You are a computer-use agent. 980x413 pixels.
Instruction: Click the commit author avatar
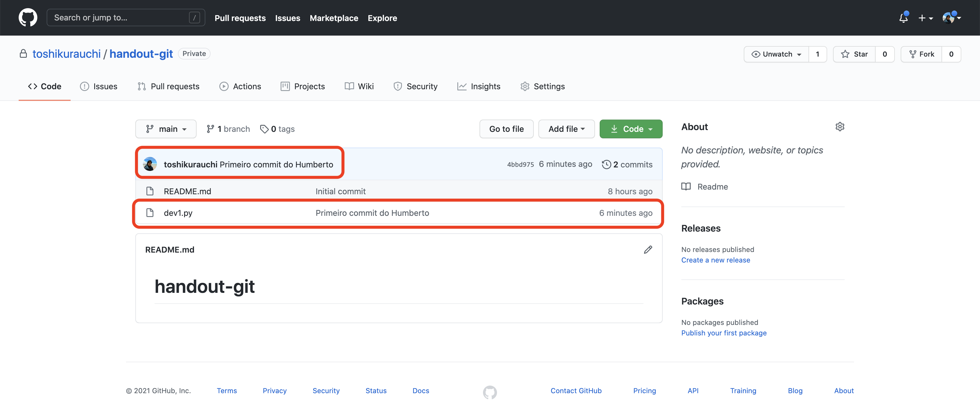pyautogui.click(x=150, y=164)
